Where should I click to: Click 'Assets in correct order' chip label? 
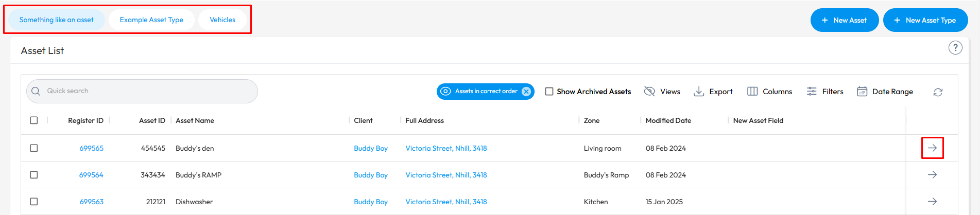[486, 91]
